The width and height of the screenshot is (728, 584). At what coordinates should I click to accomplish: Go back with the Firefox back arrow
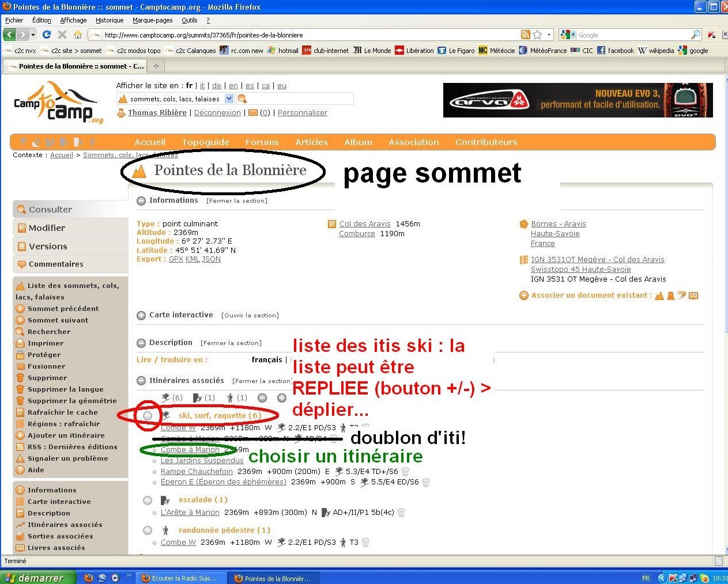[9, 35]
